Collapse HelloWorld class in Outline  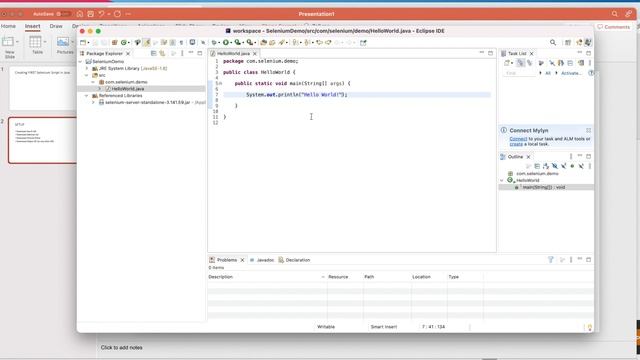click(x=502, y=180)
